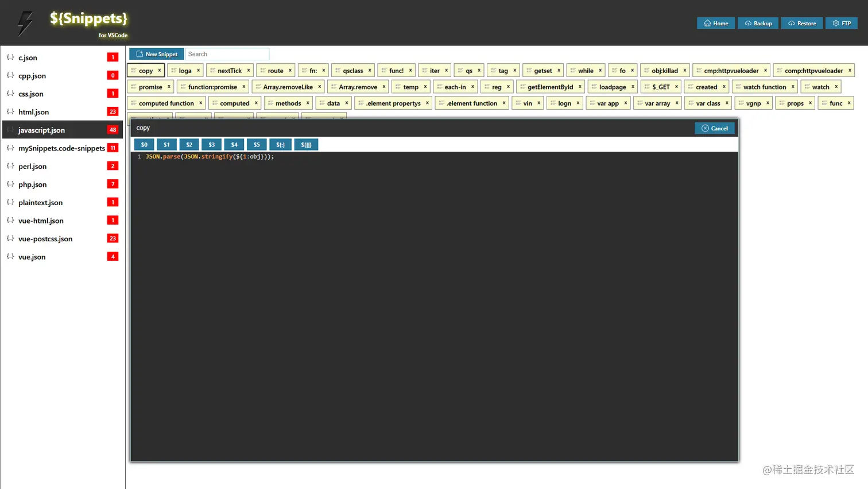The width and height of the screenshot is (868, 489).
Task: Select the cmp:httpvueloader snippet tag
Action: (x=731, y=71)
